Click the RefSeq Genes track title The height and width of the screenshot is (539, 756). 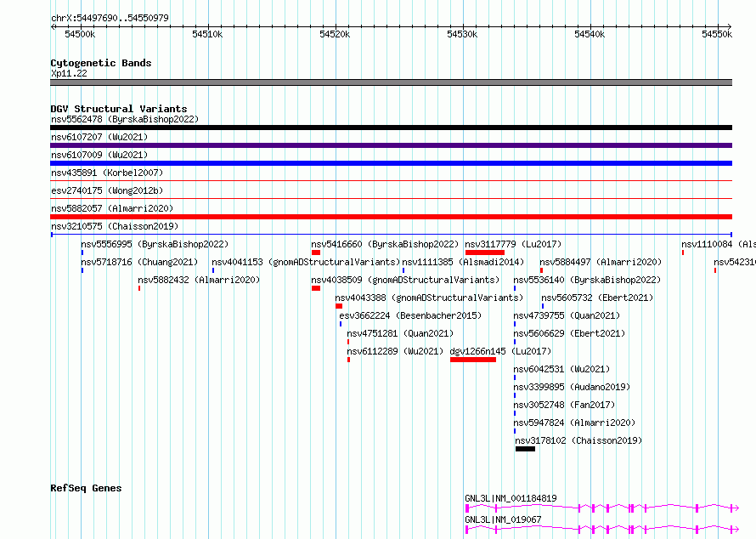86,488
